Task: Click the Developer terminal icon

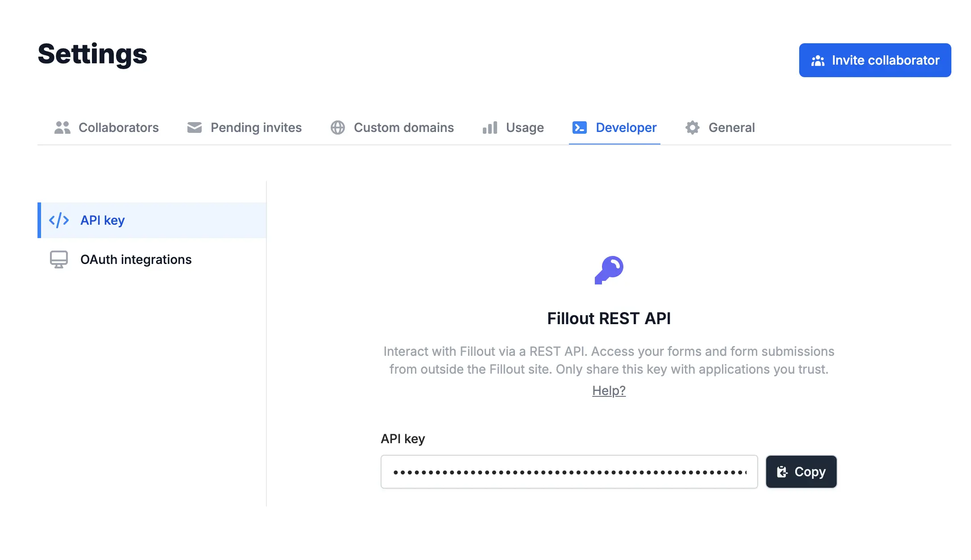Action: point(579,128)
